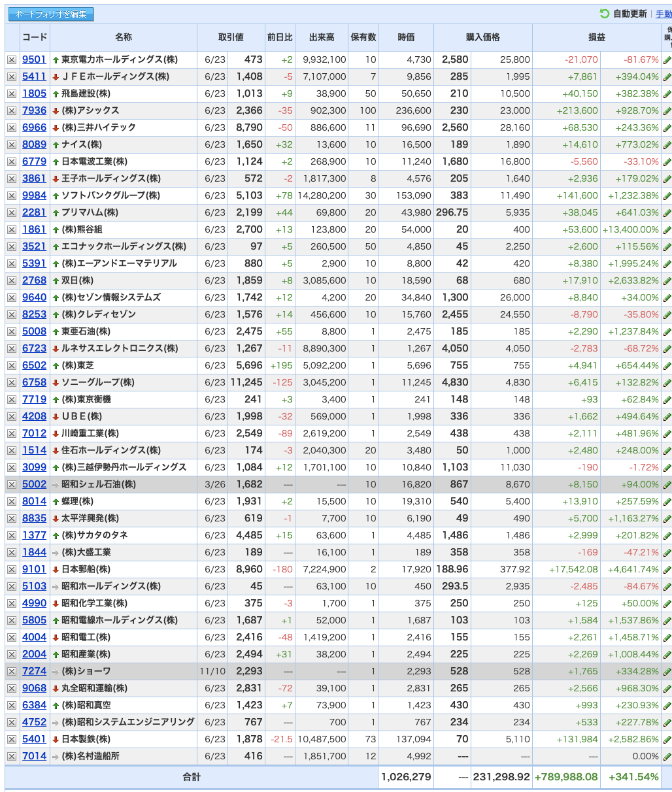Click profit value +213,600 for アシックス
The image size is (672, 792).
tap(577, 110)
